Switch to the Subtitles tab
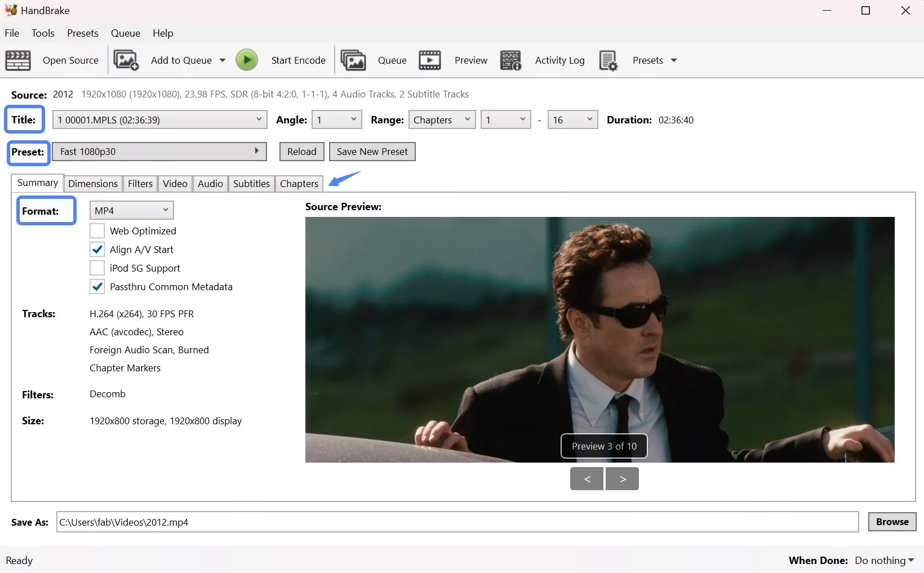 (x=251, y=183)
